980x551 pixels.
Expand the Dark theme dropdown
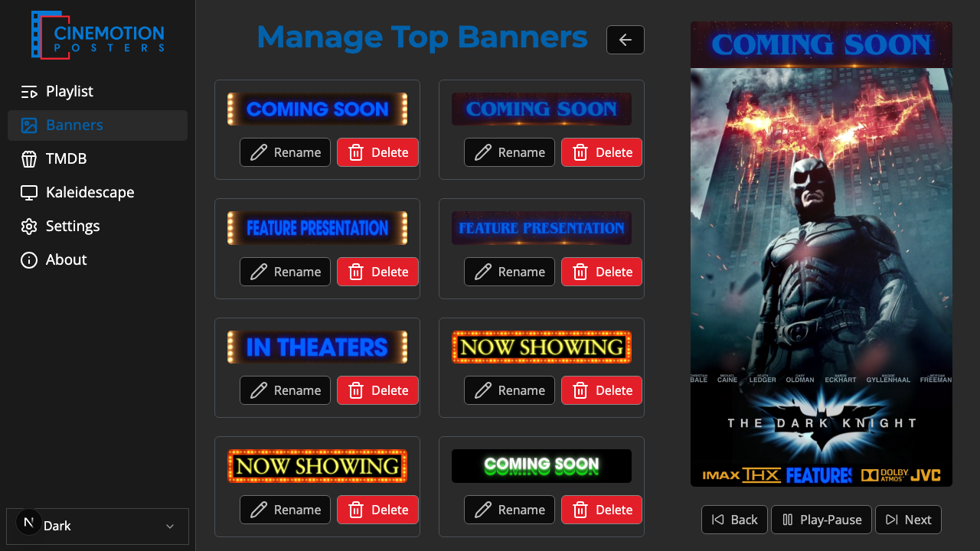point(97,527)
